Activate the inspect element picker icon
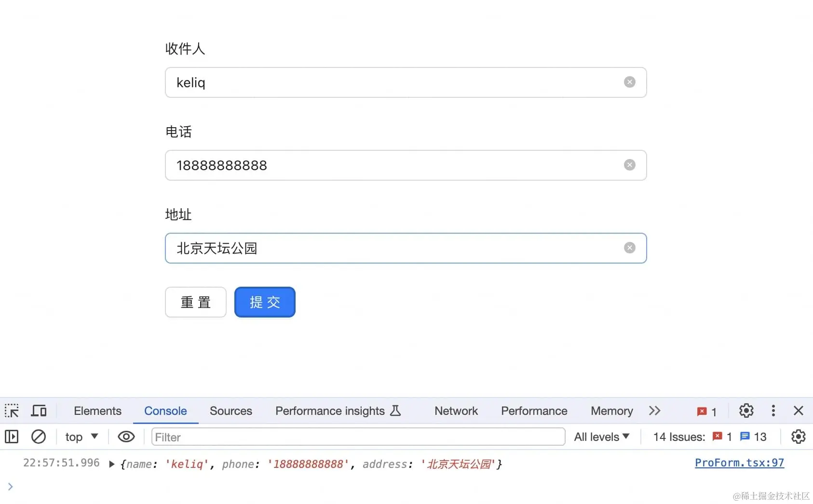This screenshot has width=813, height=504. click(12, 411)
